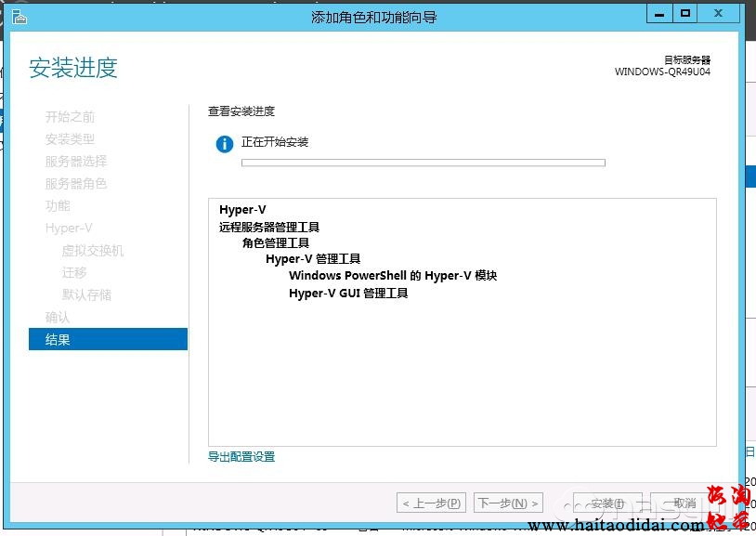Go to the 安装类型 step
756x536 pixels.
(x=70, y=139)
